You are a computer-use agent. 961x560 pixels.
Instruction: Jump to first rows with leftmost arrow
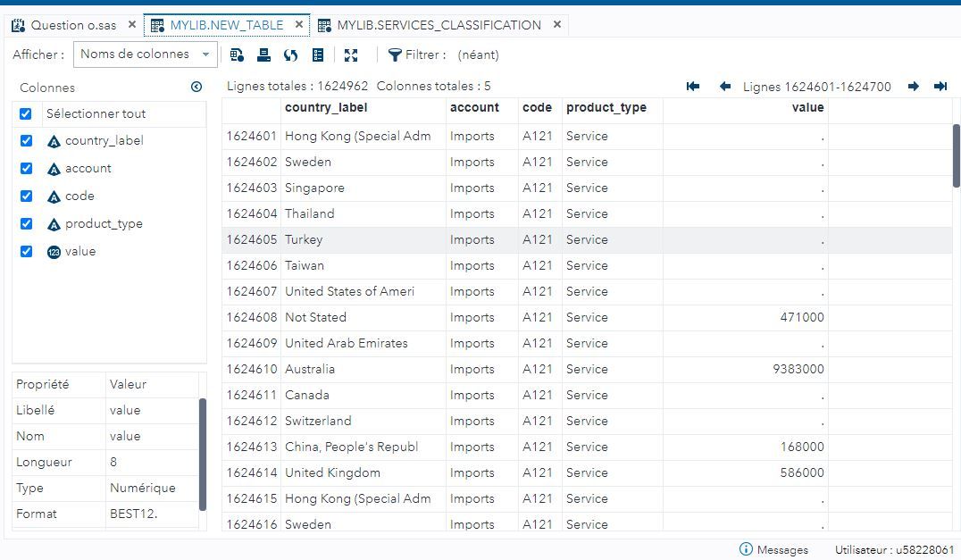coord(692,86)
